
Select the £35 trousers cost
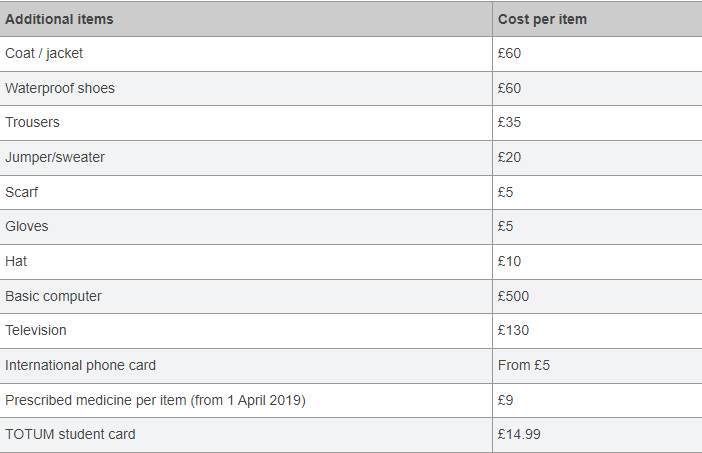(x=509, y=122)
